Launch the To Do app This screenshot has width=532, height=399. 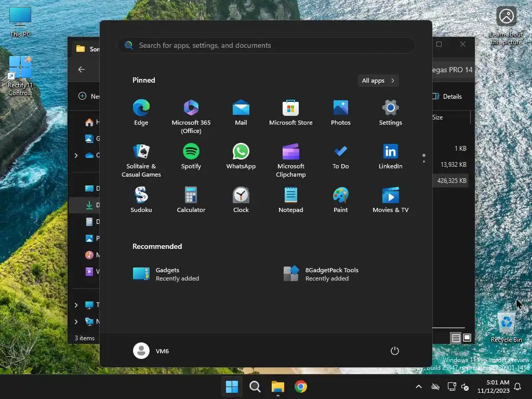pyautogui.click(x=341, y=156)
